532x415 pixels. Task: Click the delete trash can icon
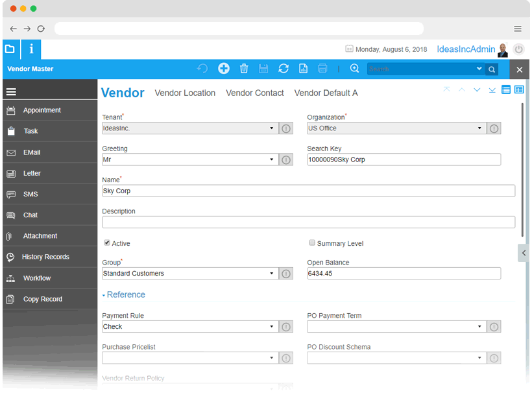(x=244, y=69)
